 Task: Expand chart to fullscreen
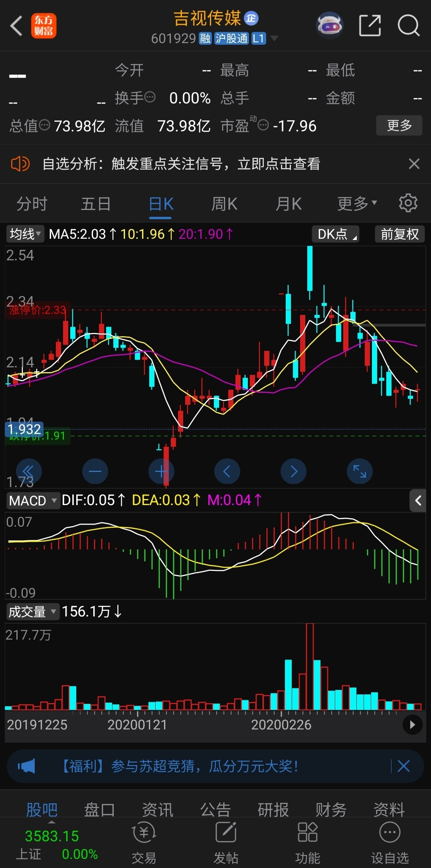360,472
